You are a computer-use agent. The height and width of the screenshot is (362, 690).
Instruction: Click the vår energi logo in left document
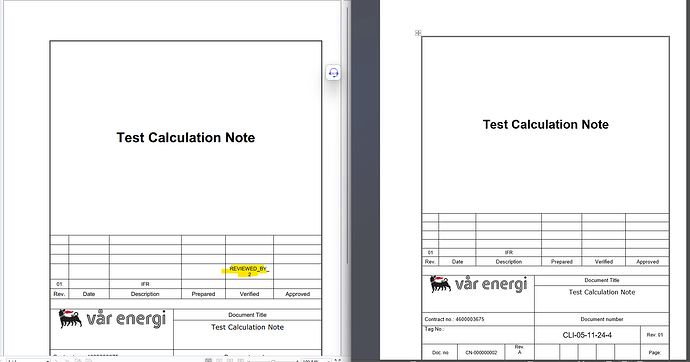[x=112, y=319]
